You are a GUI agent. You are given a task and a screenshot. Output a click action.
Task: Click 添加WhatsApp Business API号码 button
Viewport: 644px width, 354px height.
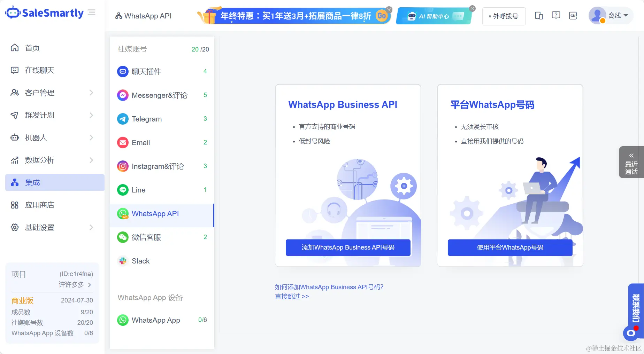click(348, 247)
